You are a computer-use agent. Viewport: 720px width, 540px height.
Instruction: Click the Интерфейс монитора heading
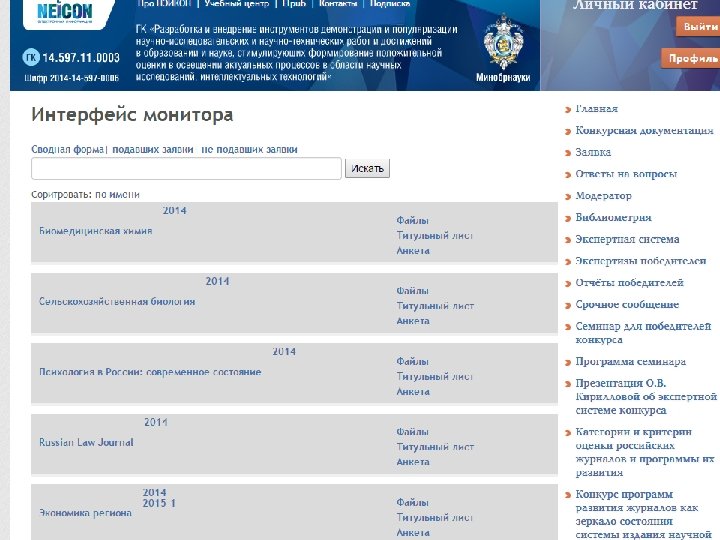(x=132, y=114)
